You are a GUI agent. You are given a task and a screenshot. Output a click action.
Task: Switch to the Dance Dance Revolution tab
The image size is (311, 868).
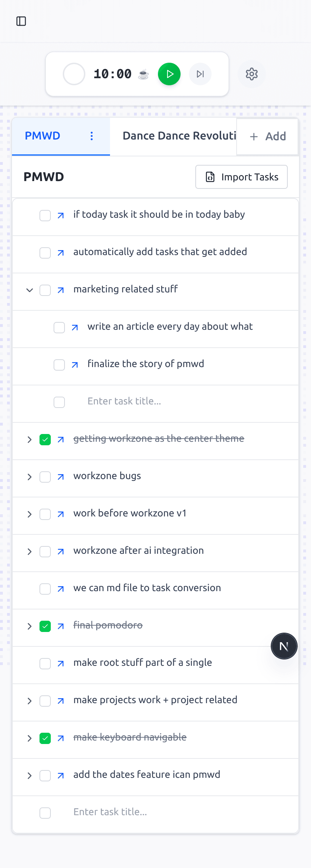179,136
